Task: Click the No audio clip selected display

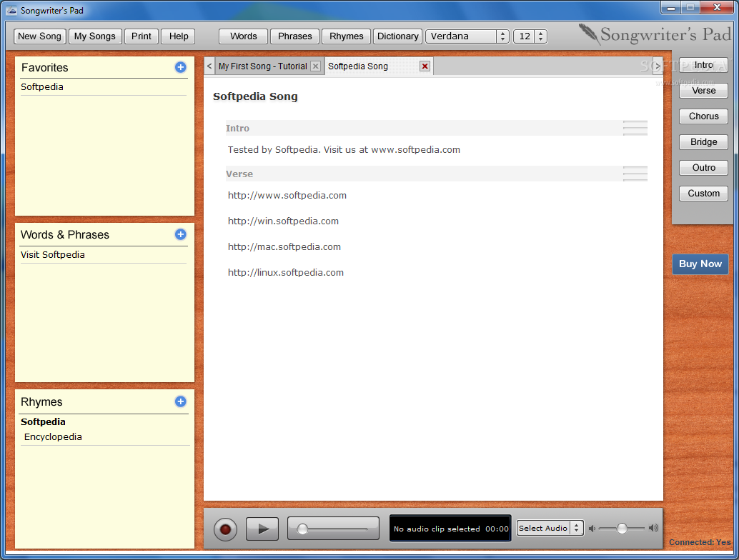Action: coord(450,529)
